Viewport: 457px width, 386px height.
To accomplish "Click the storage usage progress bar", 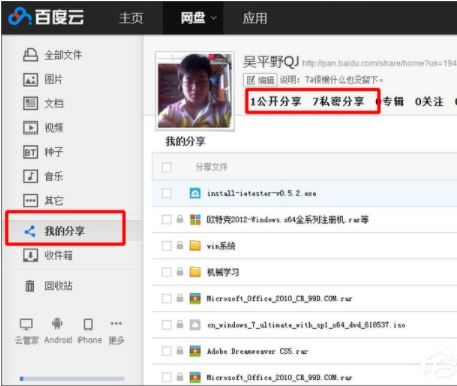I will tap(72, 378).
